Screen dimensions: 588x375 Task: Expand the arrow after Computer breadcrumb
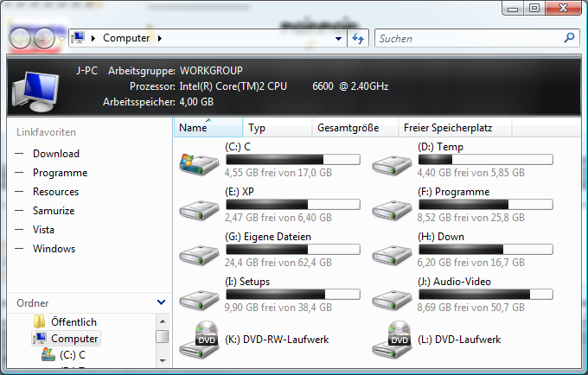tap(160, 38)
